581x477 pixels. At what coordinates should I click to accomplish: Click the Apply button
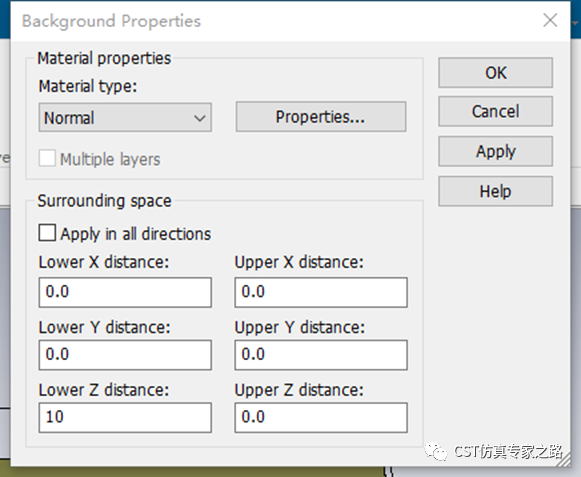(495, 151)
